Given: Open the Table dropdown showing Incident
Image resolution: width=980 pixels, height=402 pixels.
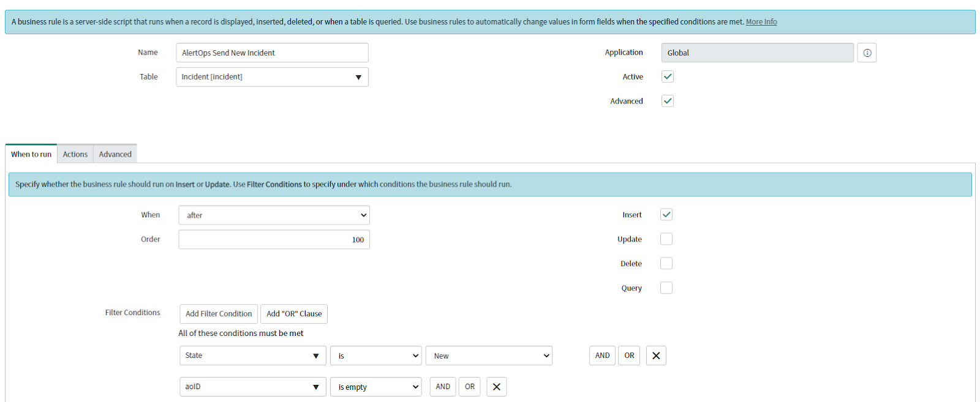Looking at the screenshot, I should (x=272, y=77).
